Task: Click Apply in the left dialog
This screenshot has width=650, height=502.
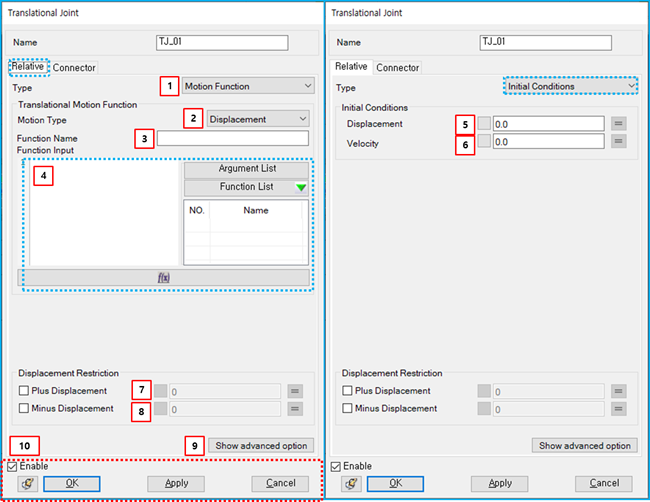Action: [x=176, y=483]
